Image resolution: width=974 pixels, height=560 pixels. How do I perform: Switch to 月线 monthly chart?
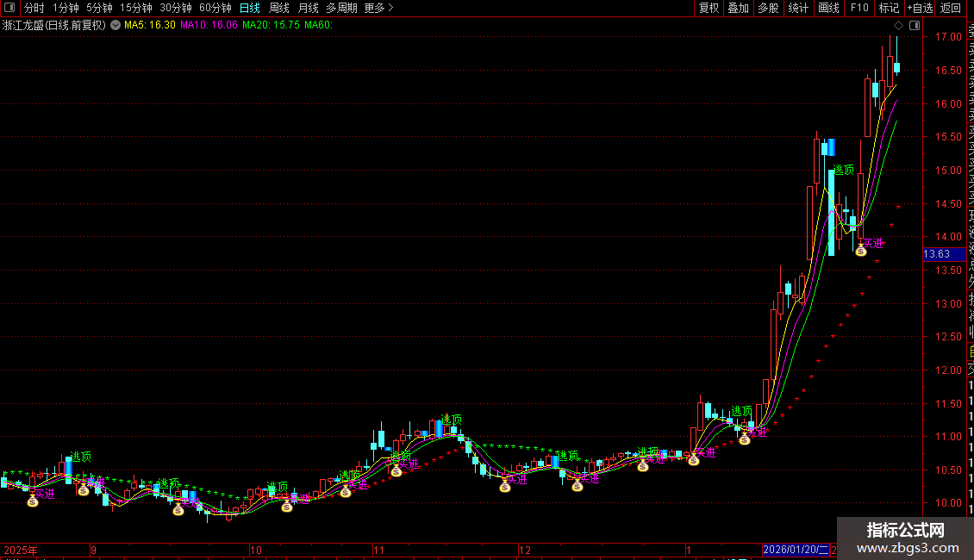click(308, 8)
